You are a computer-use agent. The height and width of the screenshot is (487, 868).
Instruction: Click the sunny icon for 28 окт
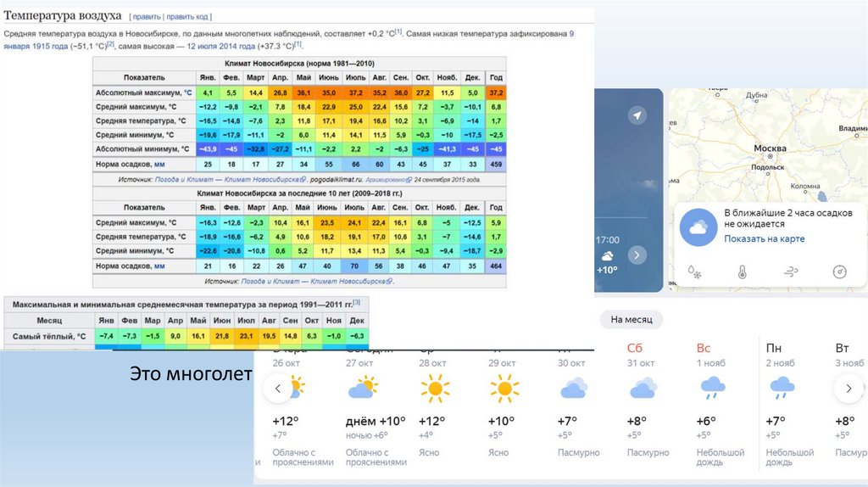pyautogui.click(x=435, y=389)
